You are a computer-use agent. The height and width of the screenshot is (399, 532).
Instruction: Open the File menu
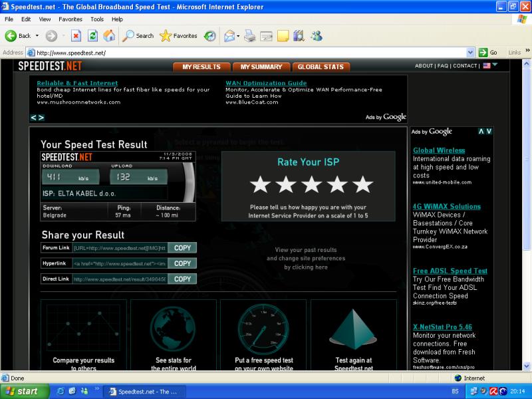pos(9,19)
